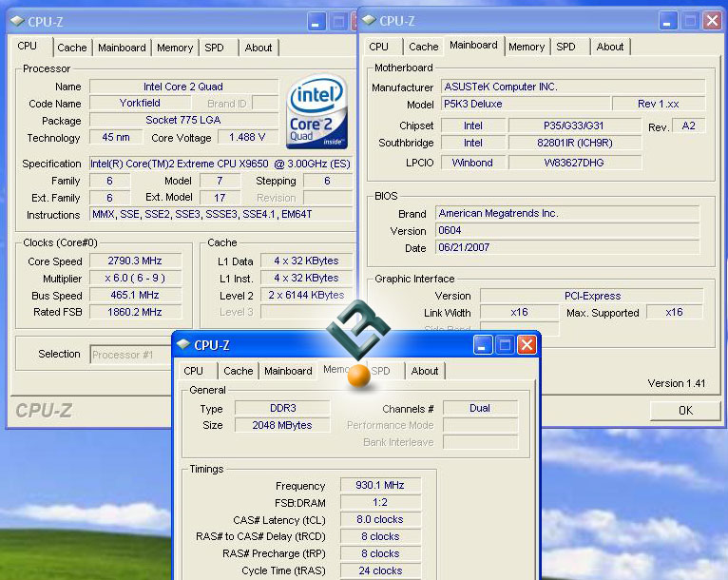Click the processor Specification text field
The width and height of the screenshot is (728, 580).
[220, 164]
